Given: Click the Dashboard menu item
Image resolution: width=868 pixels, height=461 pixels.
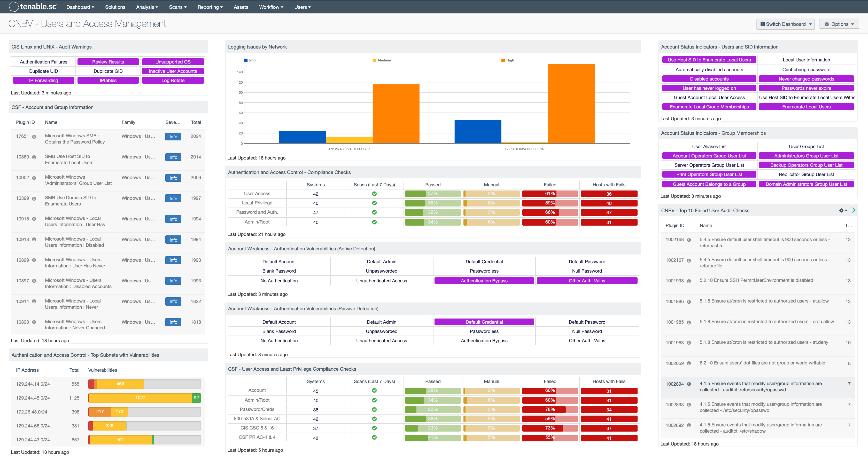Looking at the screenshot, I should [80, 7].
